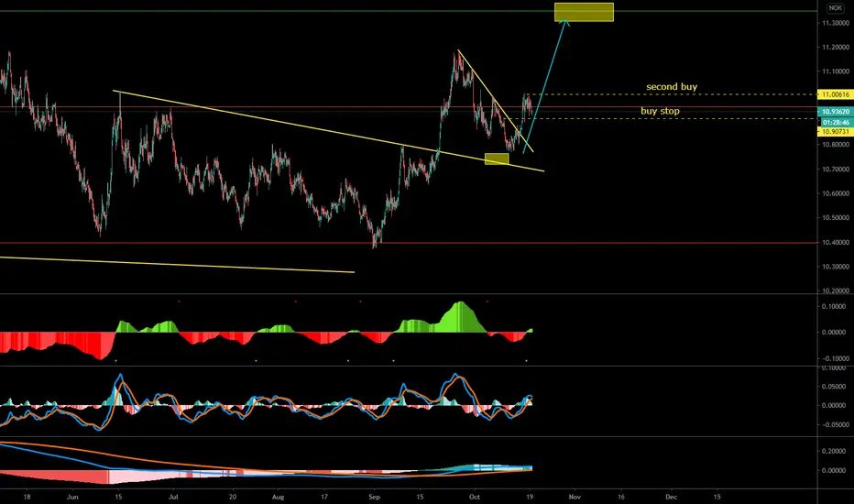The height and width of the screenshot is (504, 854).
Task: Click the 19 date label on time axis
Action: click(x=530, y=497)
